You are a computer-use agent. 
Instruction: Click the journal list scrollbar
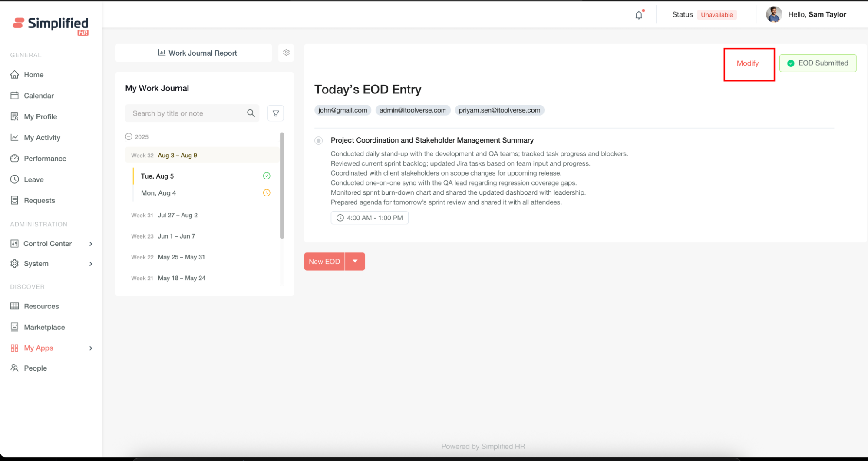[x=282, y=186]
